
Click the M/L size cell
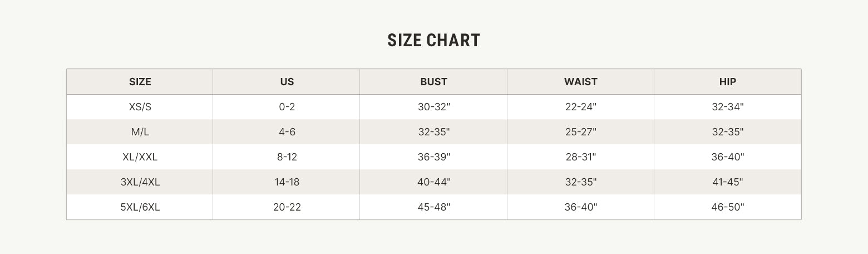click(140, 132)
